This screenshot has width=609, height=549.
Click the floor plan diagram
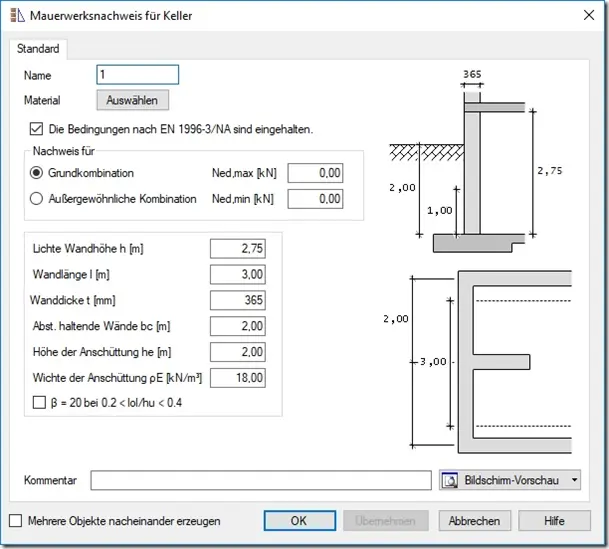click(478, 362)
